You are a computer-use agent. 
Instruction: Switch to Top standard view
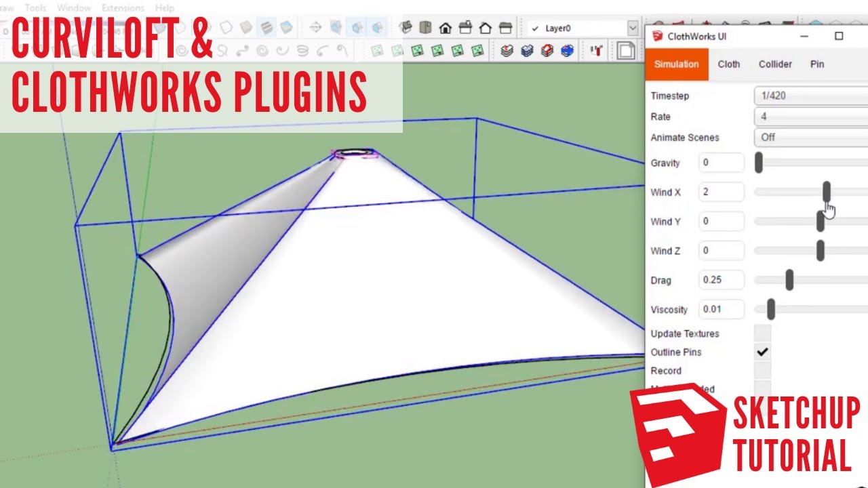[x=425, y=28]
